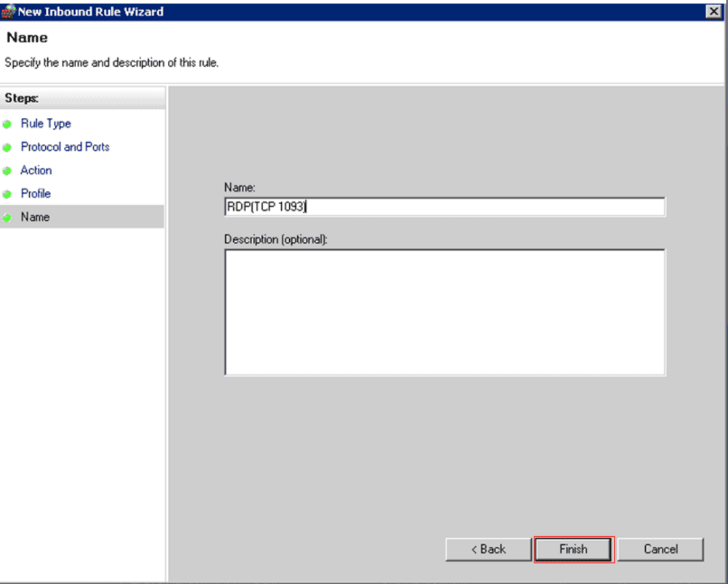The width and height of the screenshot is (728, 584).
Task: Click the Description optional text area
Action: [x=444, y=310]
